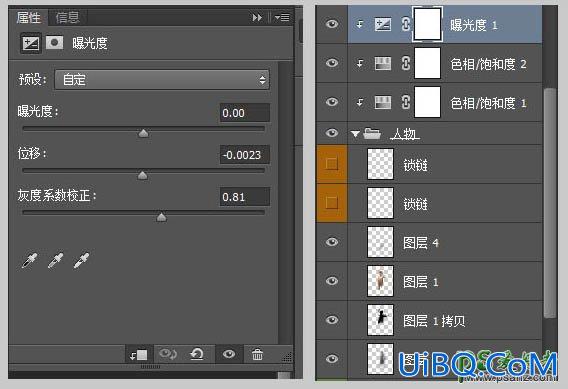Viewport: 568px width, 389px height.
Task: Click the 曝光度 slider handle
Action: [x=144, y=133]
